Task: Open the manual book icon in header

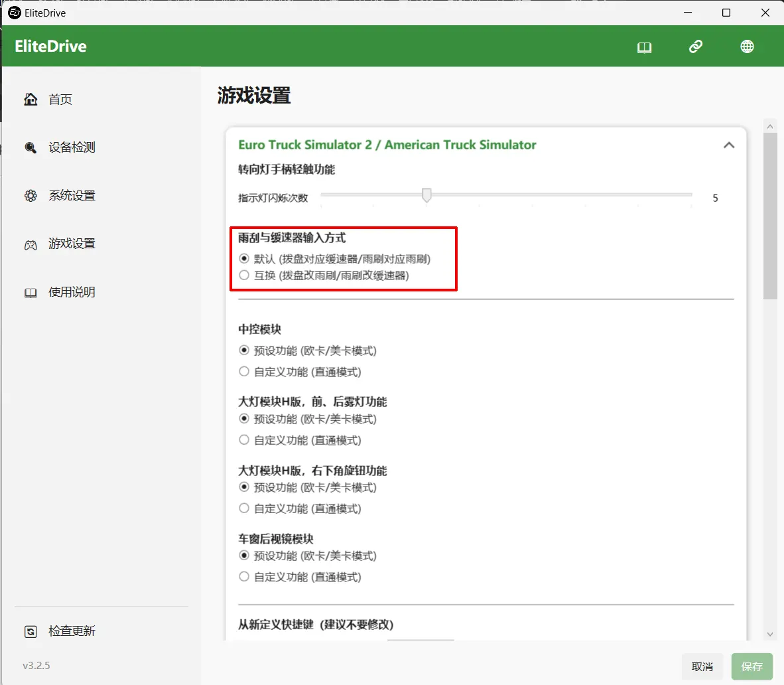Action: click(x=644, y=48)
